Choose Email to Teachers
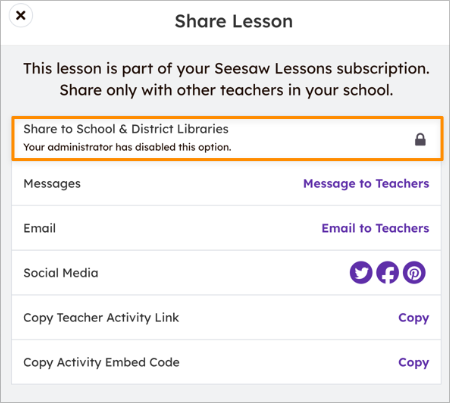Viewport: 450px width, 403px height. point(375,228)
